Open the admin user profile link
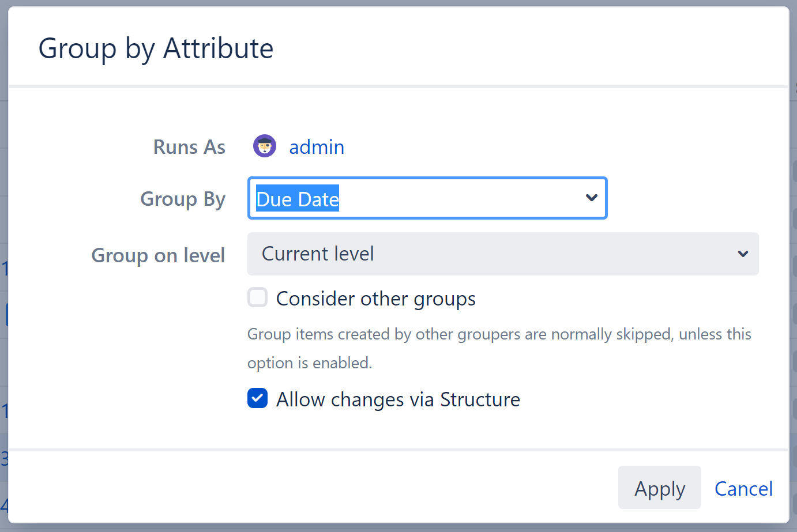Viewport: 797px width, 532px height. (316, 147)
